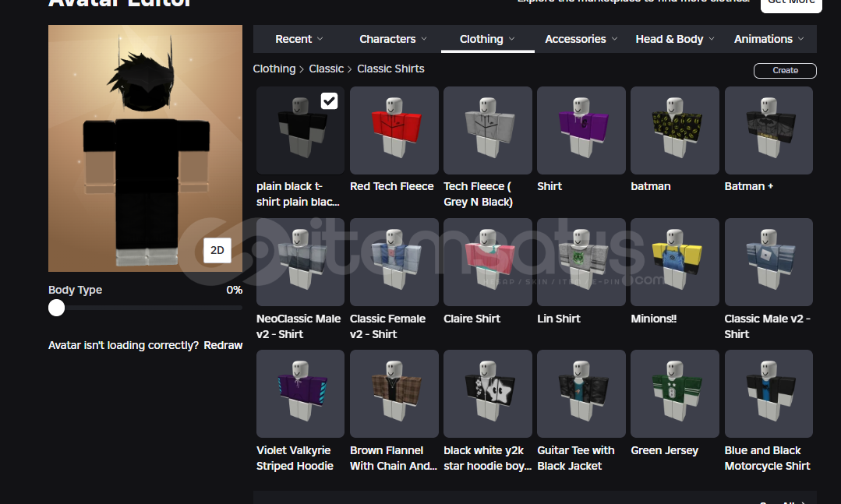Expand the Head & Body dropdown
The height and width of the screenshot is (504, 841).
coord(675,39)
